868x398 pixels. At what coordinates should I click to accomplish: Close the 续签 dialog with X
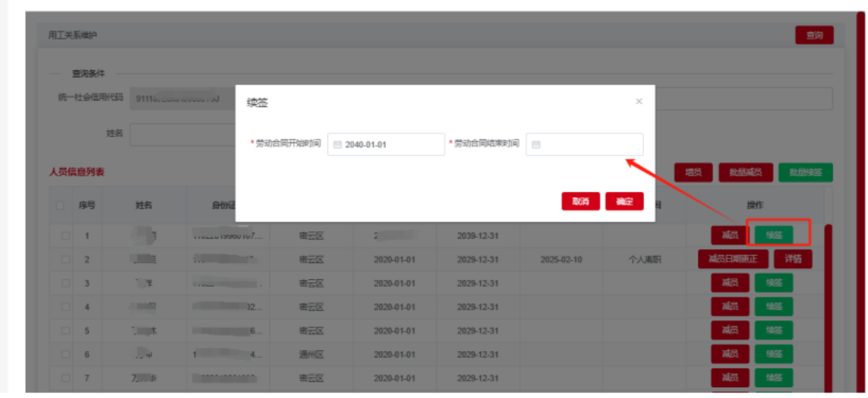tap(639, 102)
